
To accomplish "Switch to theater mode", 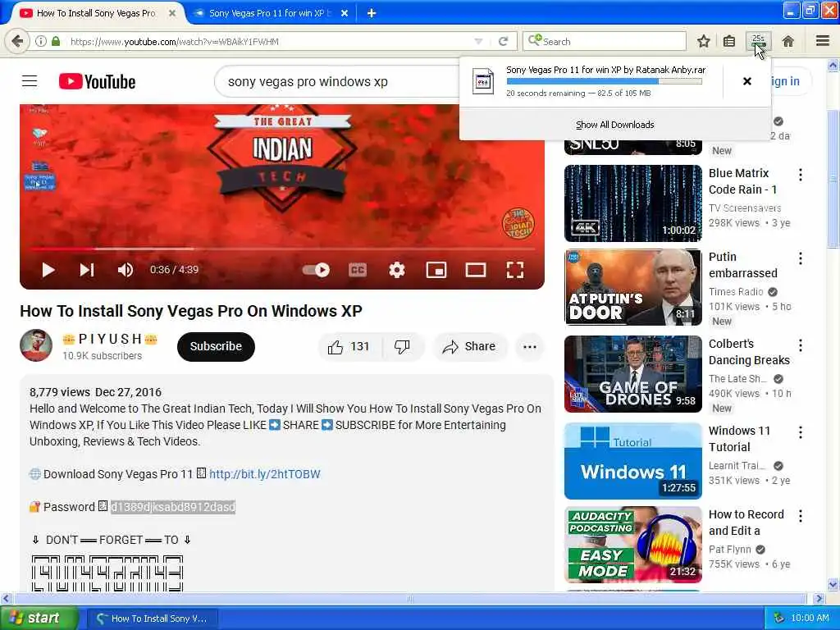I will click(476, 270).
